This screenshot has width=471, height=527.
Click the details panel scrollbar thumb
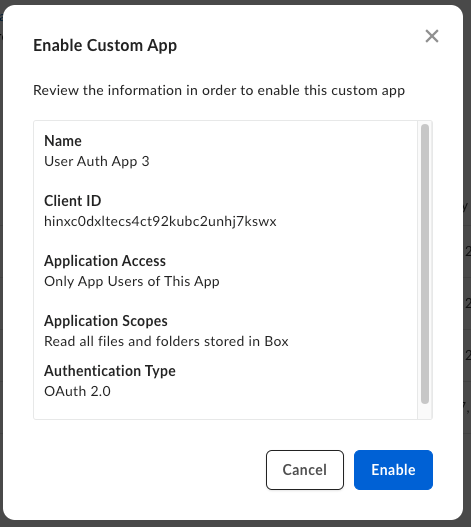click(425, 264)
